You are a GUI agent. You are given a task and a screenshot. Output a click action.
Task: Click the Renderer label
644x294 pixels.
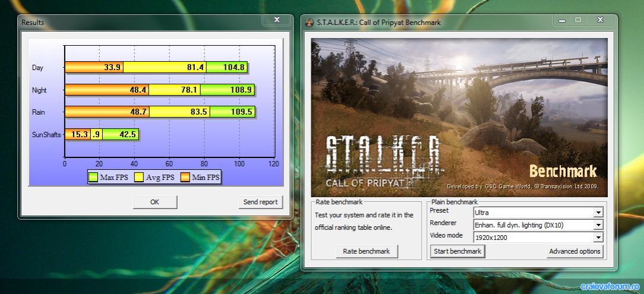pyautogui.click(x=443, y=223)
